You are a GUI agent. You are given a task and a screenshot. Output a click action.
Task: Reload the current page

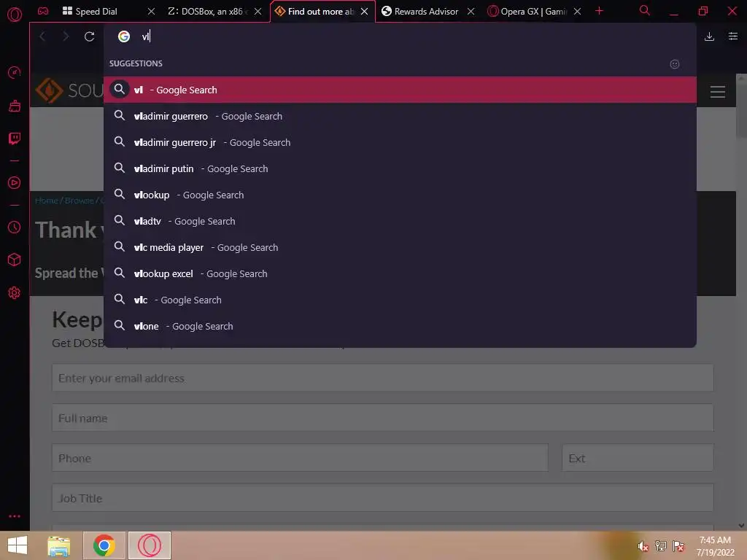pyautogui.click(x=89, y=36)
